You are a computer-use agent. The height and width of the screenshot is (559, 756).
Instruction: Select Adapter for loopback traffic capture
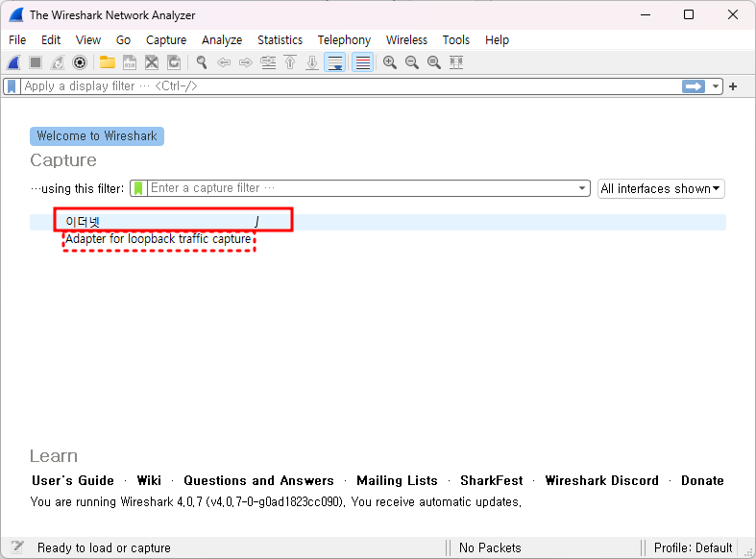pos(159,239)
